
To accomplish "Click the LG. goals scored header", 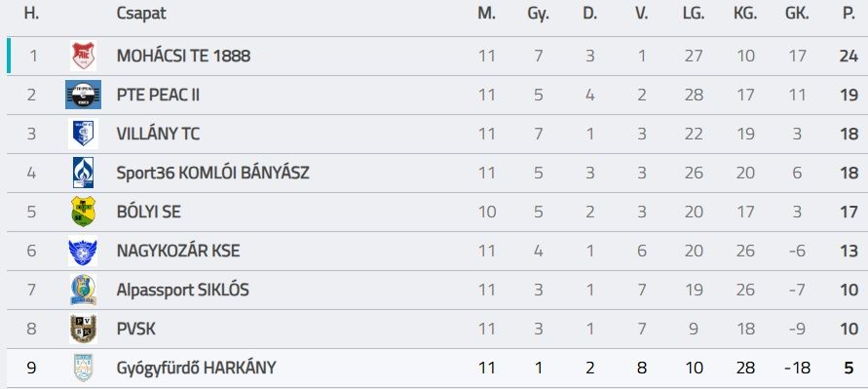I will [694, 14].
